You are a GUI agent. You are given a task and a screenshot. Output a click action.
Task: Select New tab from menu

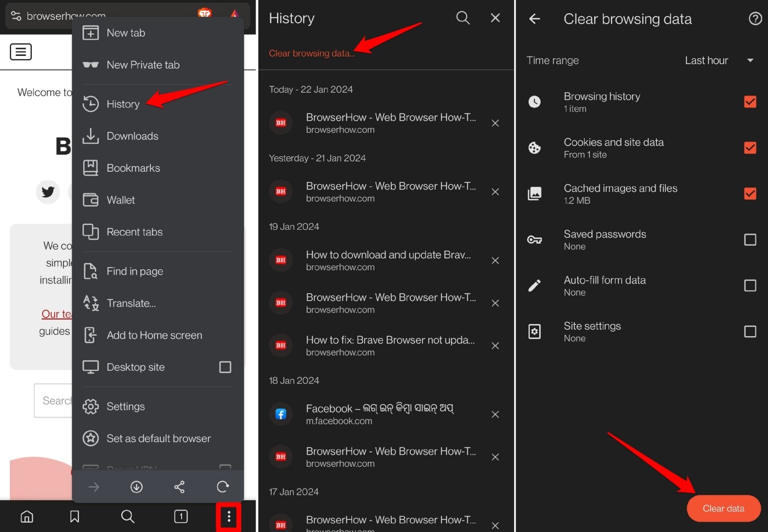pos(158,33)
